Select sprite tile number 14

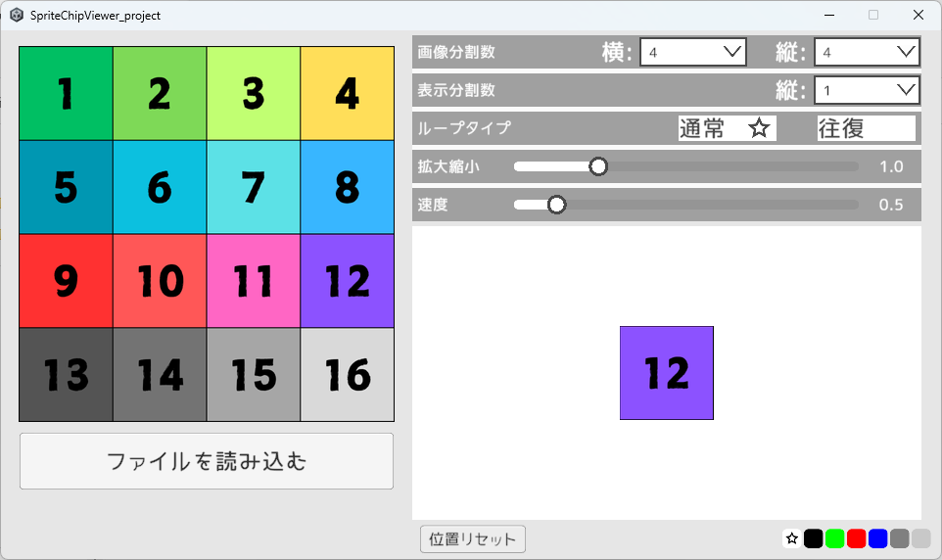[160, 375]
